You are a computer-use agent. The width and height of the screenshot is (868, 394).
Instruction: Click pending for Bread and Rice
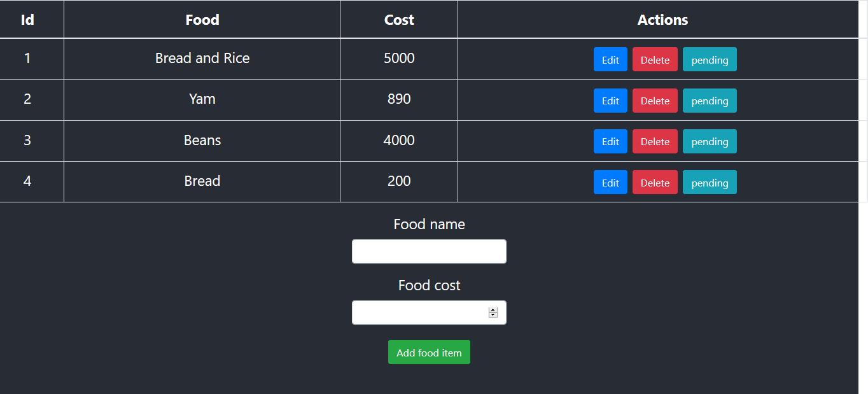coord(710,59)
